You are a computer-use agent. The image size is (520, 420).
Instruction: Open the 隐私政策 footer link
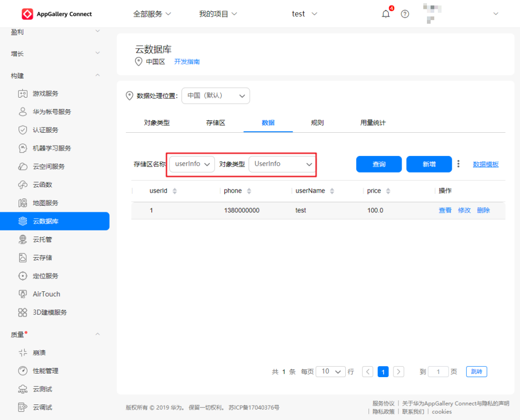click(384, 412)
